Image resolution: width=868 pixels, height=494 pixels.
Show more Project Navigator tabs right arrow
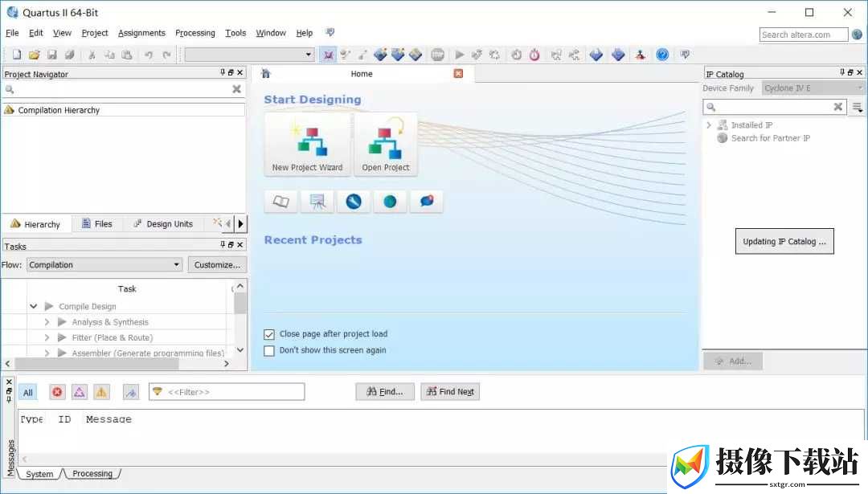[x=240, y=223]
